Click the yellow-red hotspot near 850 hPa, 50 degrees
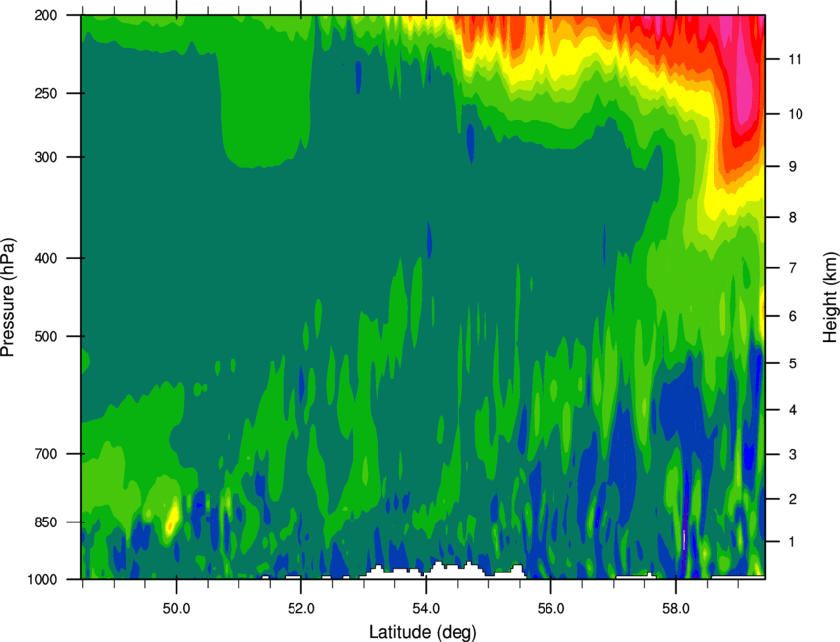This screenshot has width=840, height=642. tap(172, 519)
